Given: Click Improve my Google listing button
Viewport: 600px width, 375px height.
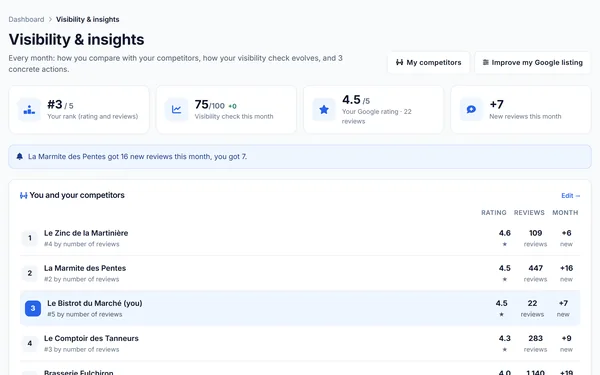Looking at the screenshot, I should click(x=533, y=62).
